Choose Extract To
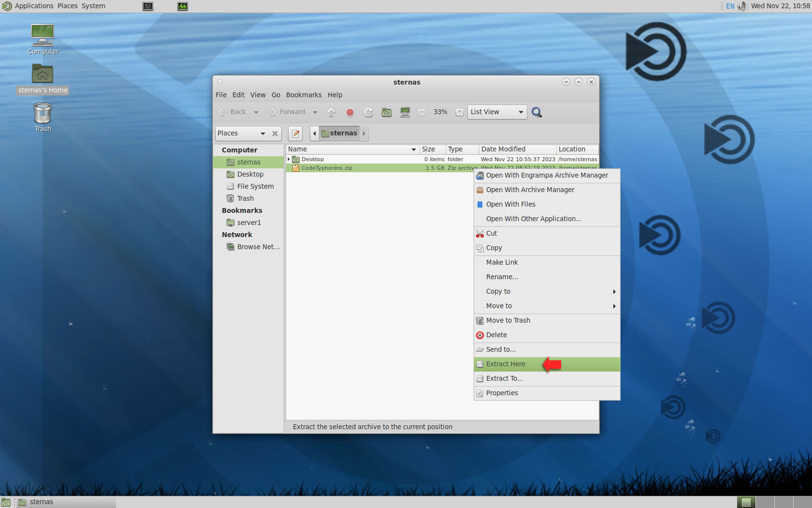This screenshot has width=812, height=508. tap(547, 378)
